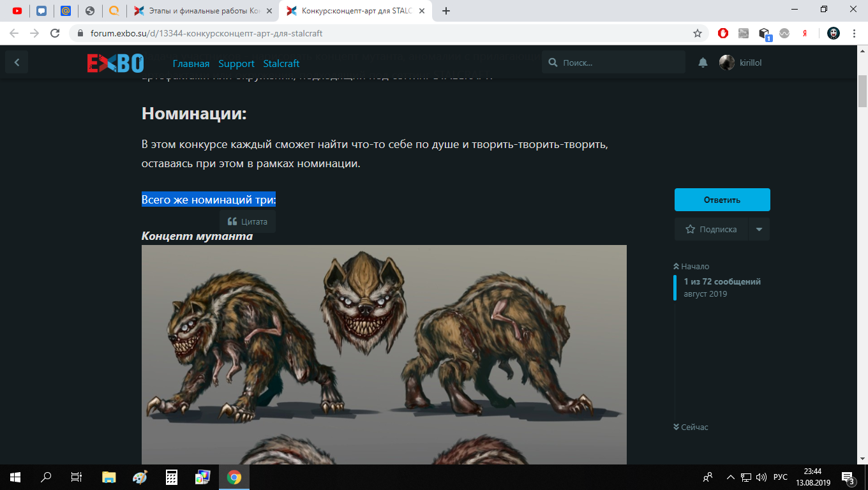Click the EXBO logo
The height and width of the screenshot is (490, 868).
click(x=116, y=63)
